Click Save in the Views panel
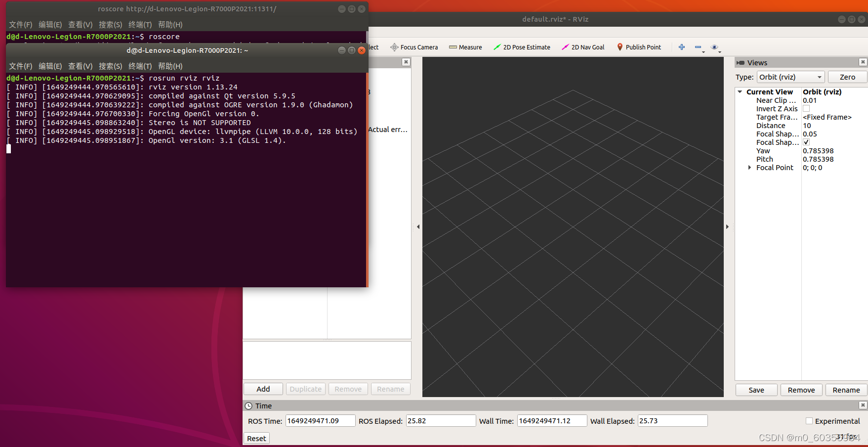The width and height of the screenshot is (868, 447). point(756,390)
